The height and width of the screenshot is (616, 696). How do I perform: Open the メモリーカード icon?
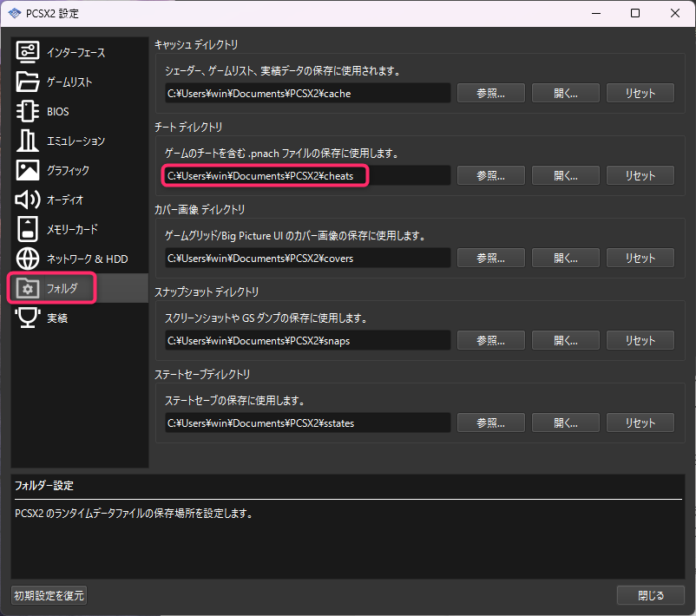pos(28,229)
